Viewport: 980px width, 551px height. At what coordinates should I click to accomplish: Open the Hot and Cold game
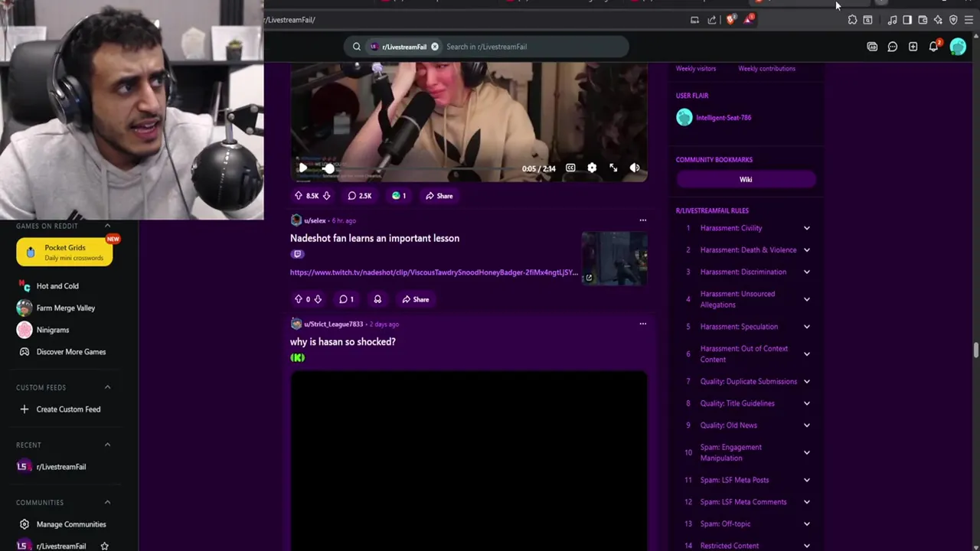[57, 286]
